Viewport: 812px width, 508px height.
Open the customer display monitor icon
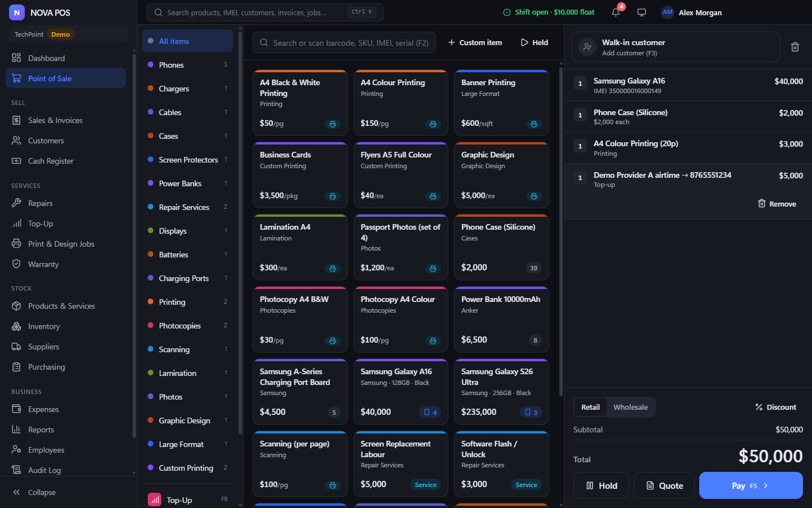coord(642,12)
